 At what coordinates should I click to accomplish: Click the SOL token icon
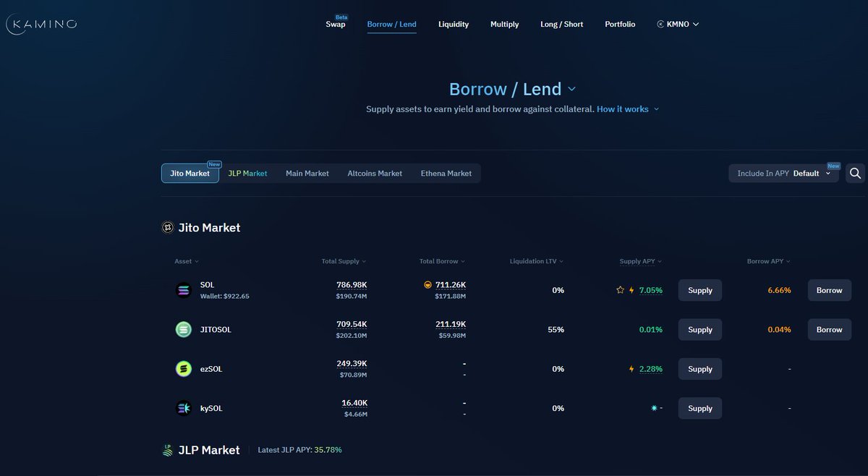pos(184,290)
